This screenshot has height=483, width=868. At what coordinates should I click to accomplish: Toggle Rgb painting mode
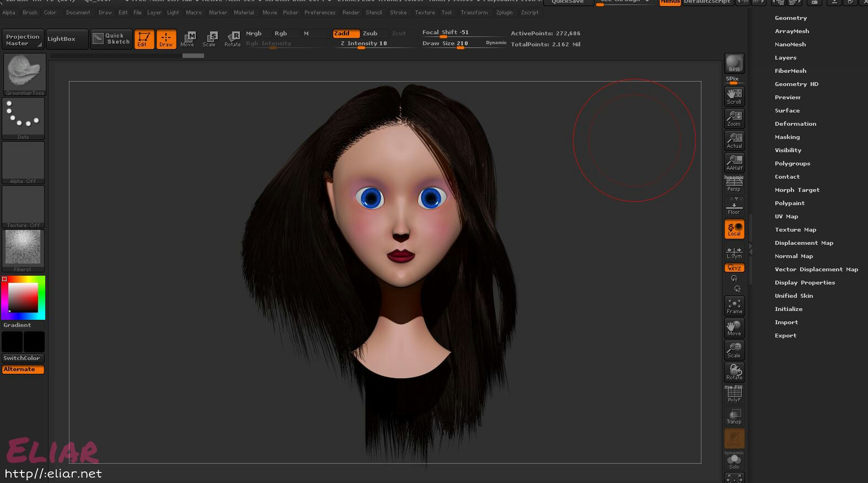tap(287, 34)
